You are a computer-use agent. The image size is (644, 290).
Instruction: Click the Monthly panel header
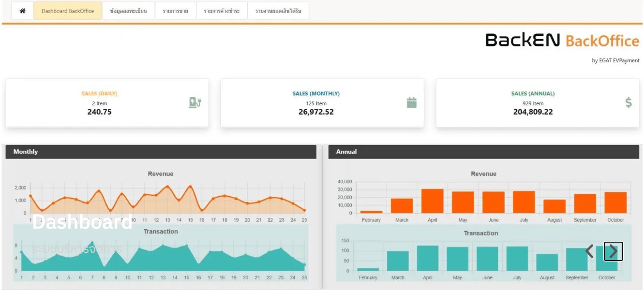coord(161,152)
